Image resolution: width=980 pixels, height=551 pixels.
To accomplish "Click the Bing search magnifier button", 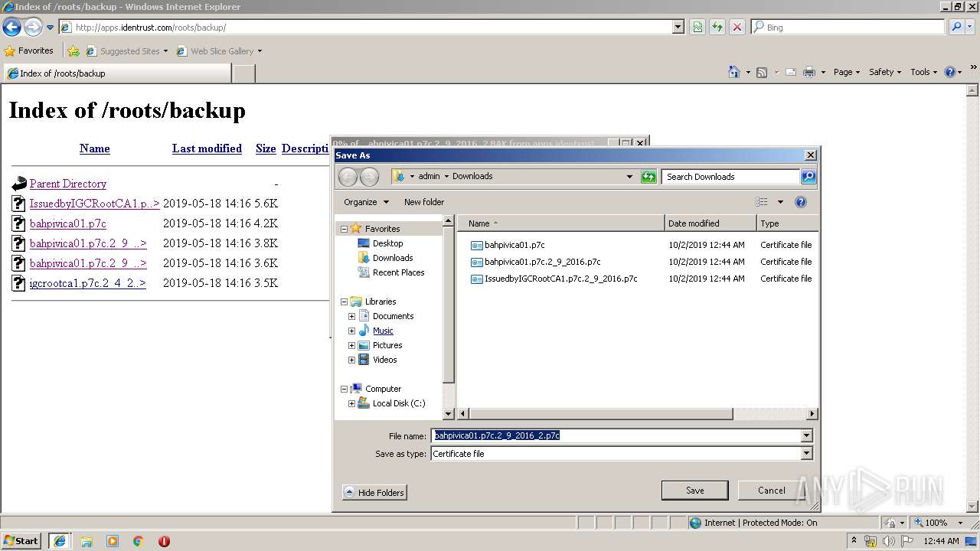I will [955, 28].
